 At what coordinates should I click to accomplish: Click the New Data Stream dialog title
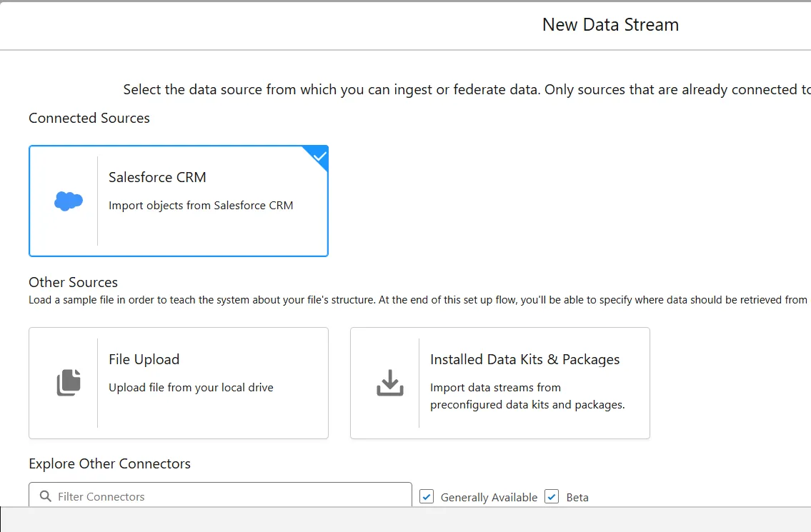610,25
